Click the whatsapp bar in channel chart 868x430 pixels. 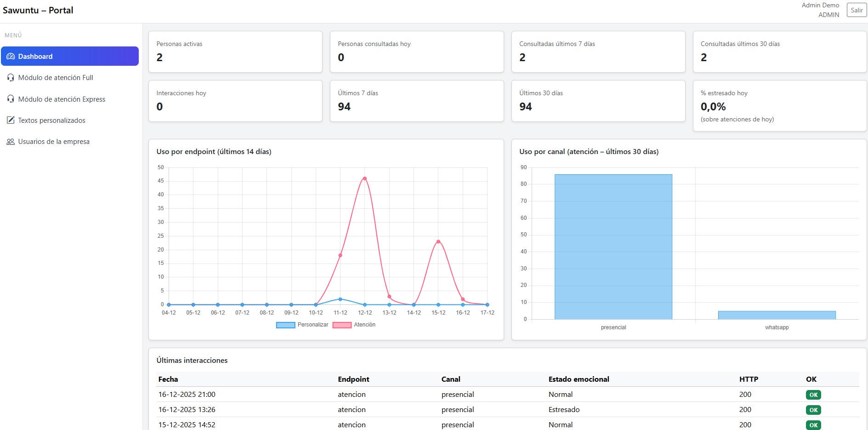click(777, 315)
